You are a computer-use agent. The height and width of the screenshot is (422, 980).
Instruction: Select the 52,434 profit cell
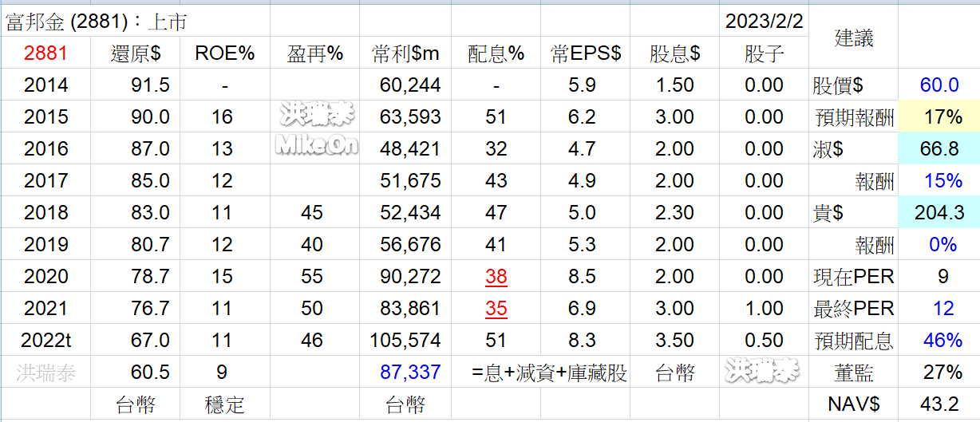410,213
